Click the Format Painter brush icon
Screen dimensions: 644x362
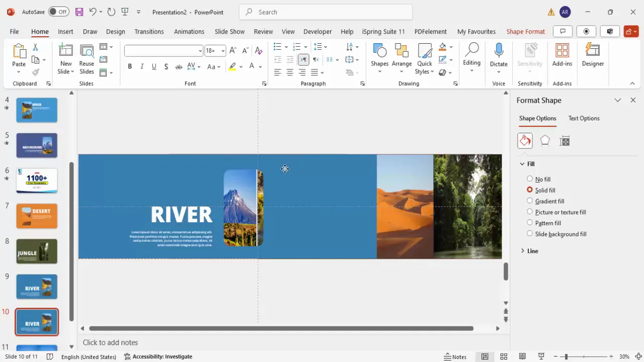tap(35, 72)
